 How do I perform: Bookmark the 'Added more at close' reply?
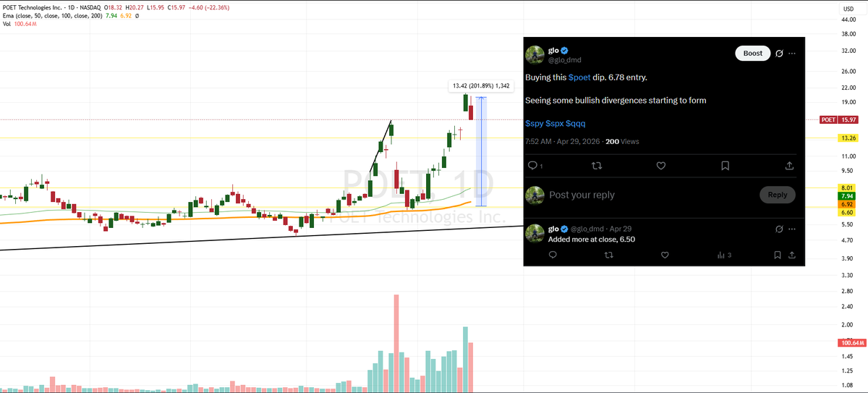[778, 255]
